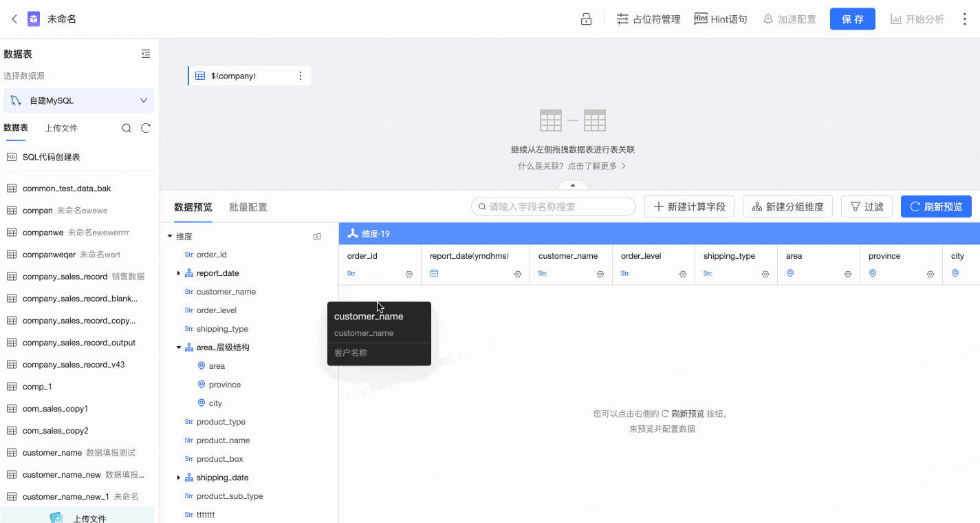
Task: Select comp_1 table in the list
Action: pyautogui.click(x=37, y=387)
